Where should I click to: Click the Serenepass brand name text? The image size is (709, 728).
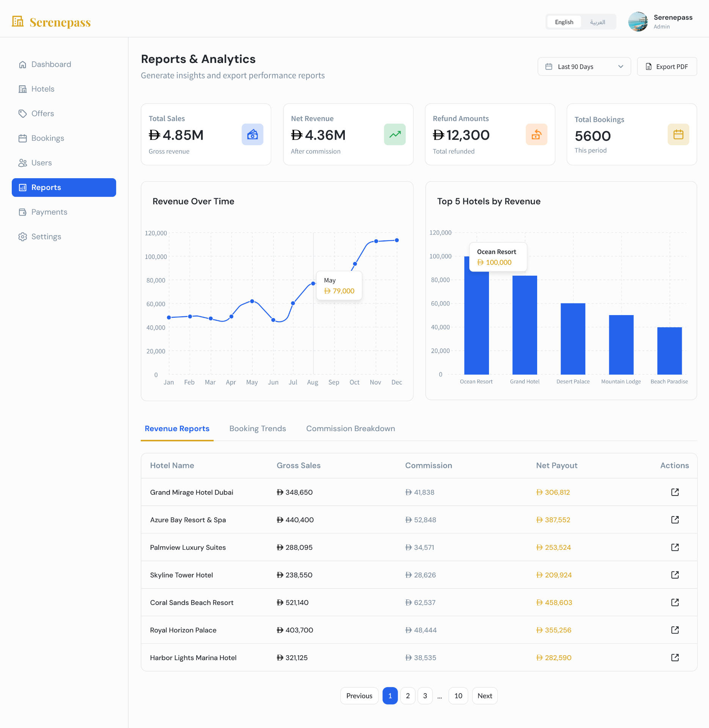[60, 22]
